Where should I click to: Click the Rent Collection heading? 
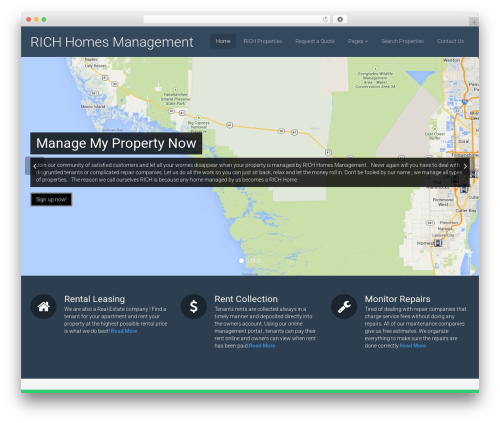pos(246,299)
